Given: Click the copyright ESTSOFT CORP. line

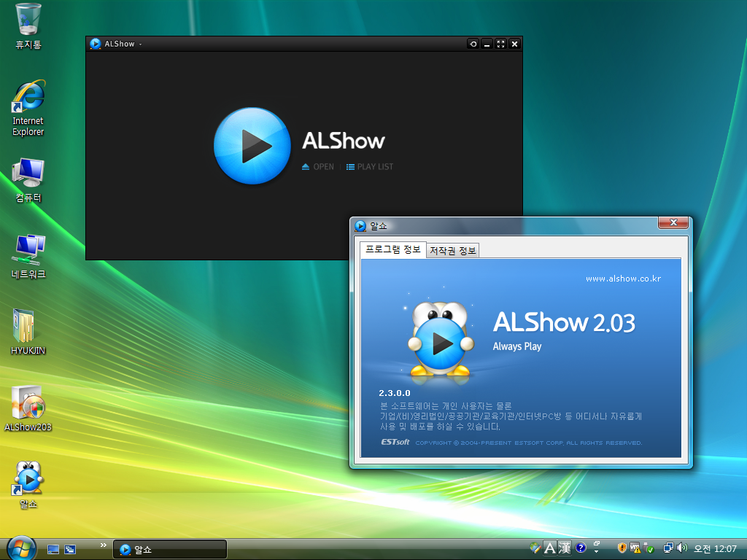Looking at the screenshot, I should [x=528, y=443].
